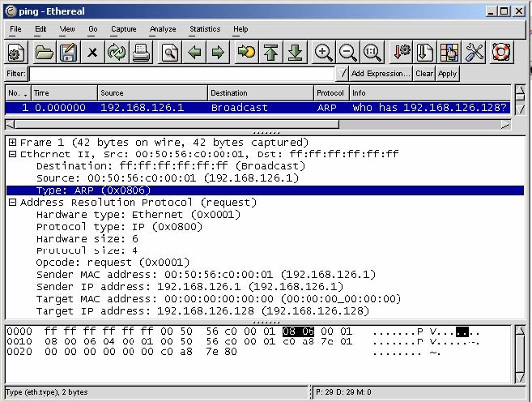532x402 pixels.
Task: Click the Open capture file folder icon
Action: tap(44, 53)
